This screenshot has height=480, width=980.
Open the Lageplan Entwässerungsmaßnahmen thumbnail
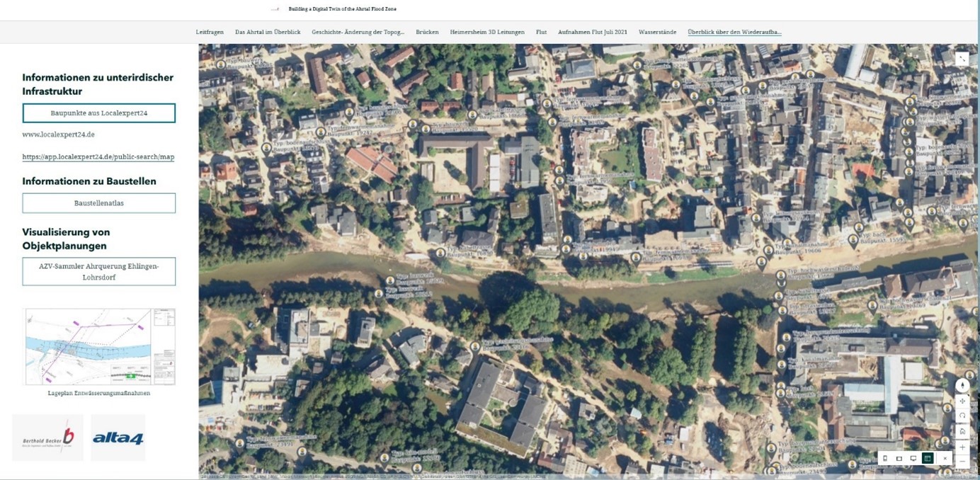tap(98, 345)
